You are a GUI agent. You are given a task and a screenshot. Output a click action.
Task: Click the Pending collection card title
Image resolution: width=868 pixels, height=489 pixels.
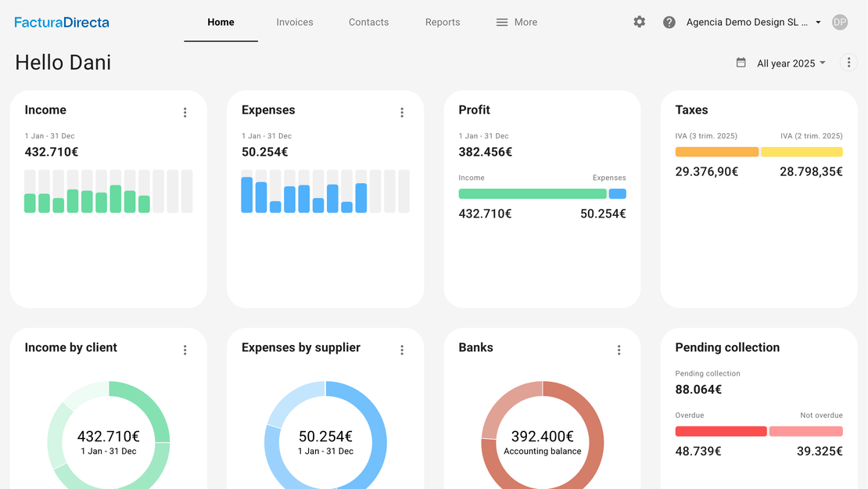(x=727, y=347)
